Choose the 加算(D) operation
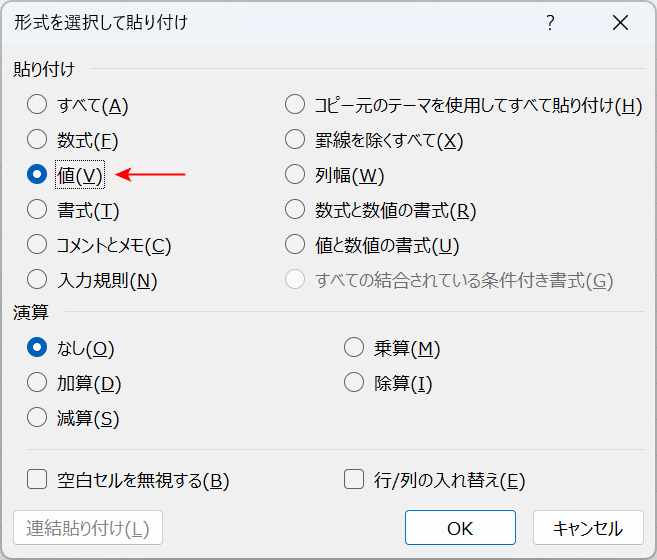657x560 pixels. pyautogui.click(x=37, y=383)
